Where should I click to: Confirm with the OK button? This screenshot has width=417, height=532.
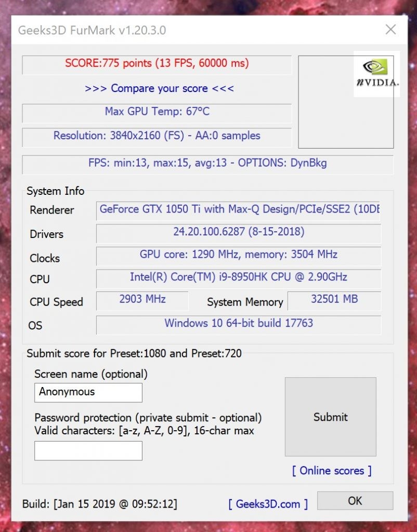355,501
